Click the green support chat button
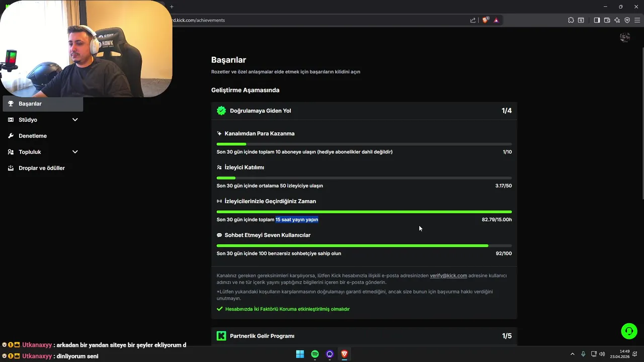The image size is (644, 362). (x=629, y=331)
